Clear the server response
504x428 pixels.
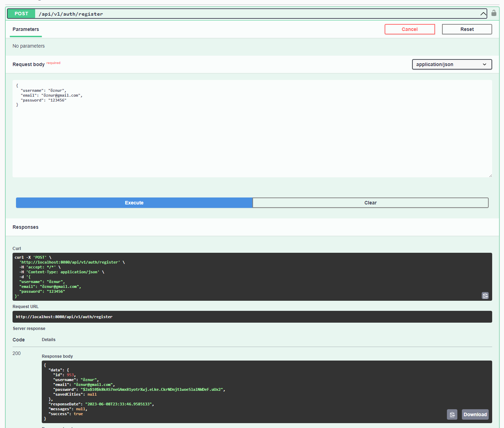pyautogui.click(x=370, y=203)
